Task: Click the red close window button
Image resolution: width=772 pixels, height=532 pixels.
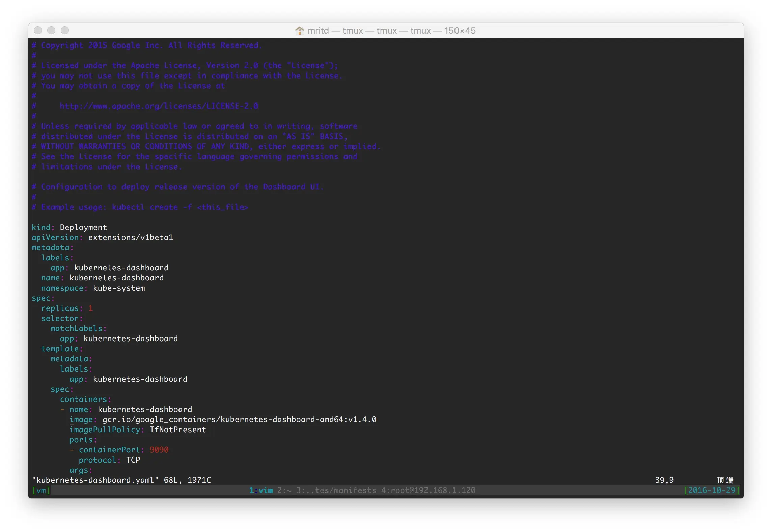Action: 38,31
